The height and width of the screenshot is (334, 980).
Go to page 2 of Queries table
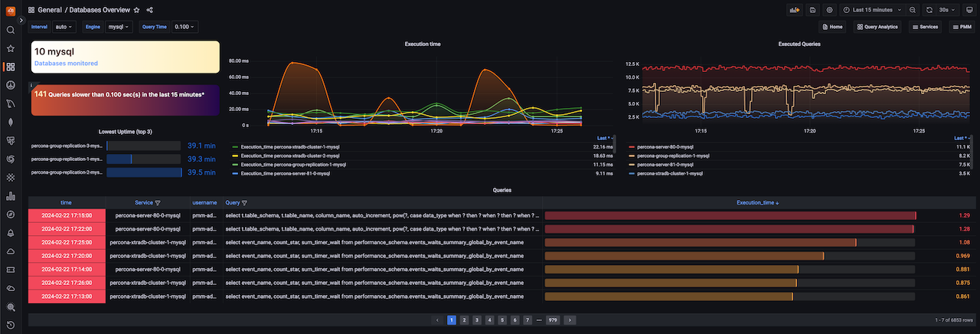pos(464,319)
